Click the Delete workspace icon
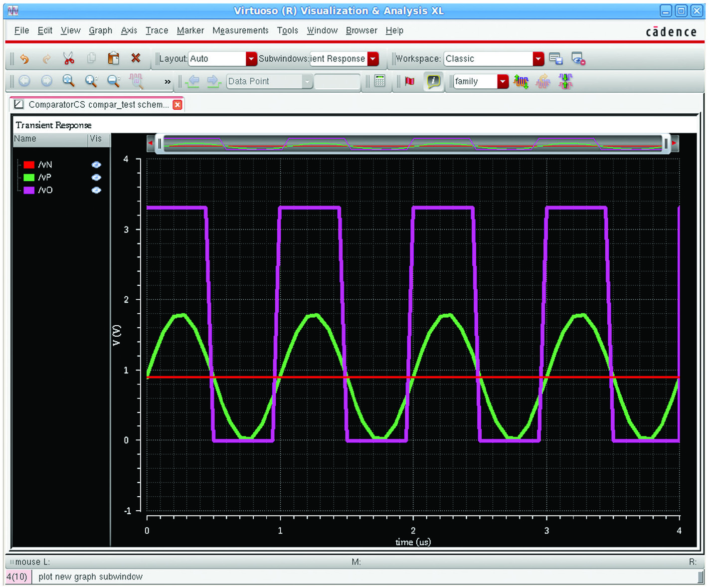Image resolution: width=709 pixels, height=588 pixels. (x=578, y=59)
